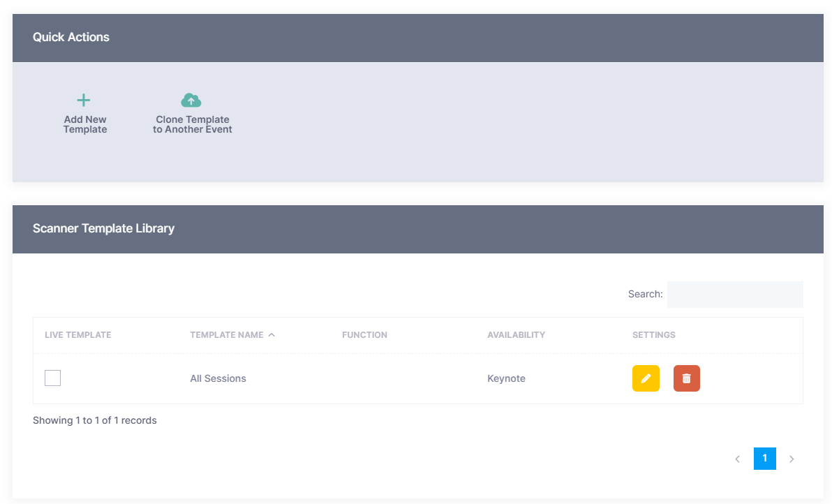This screenshot has height=504, width=832.
Task: Click the Clone Template to Another Event label
Action: coord(193,124)
